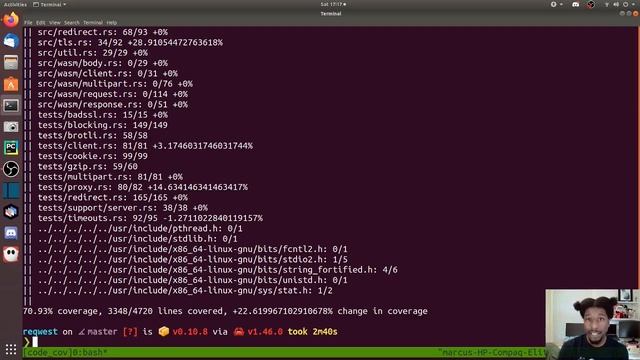This screenshot has width=640, height=360.
Task: Click the Discord tray icon in top bar
Action: point(576,4)
